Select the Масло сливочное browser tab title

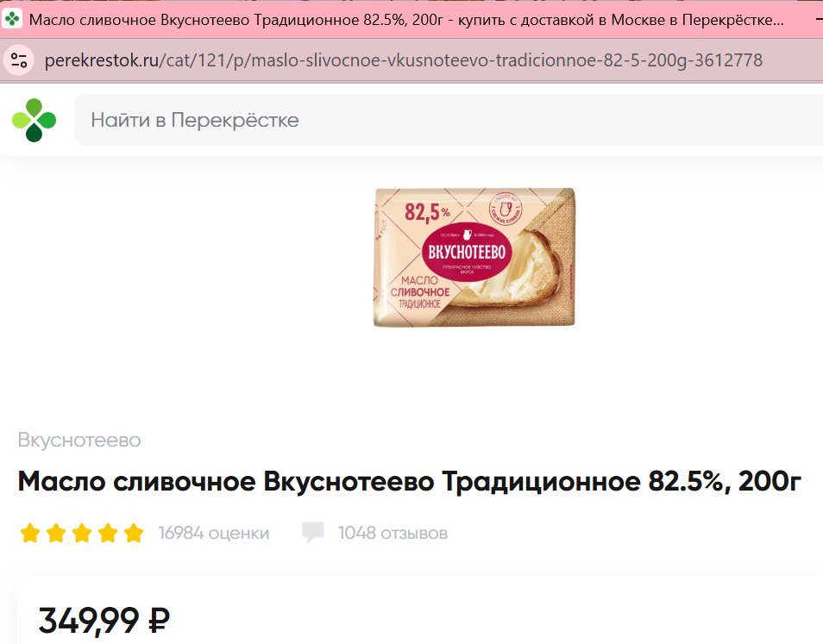pyautogui.click(x=406, y=20)
